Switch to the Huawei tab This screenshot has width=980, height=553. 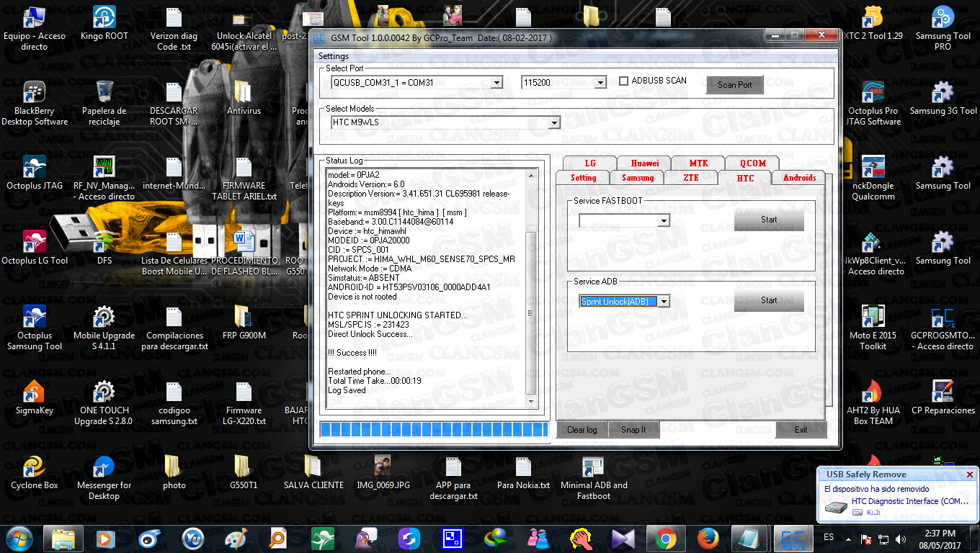[x=644, y=163]
